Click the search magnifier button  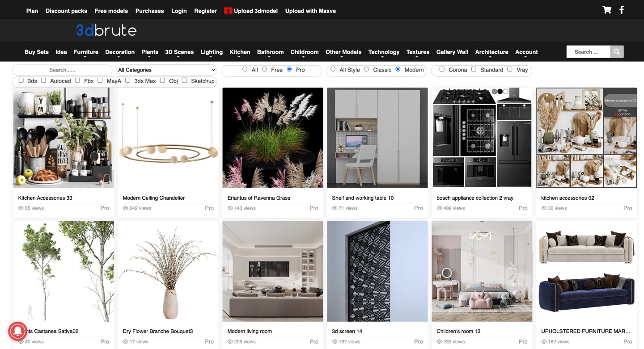[x=617, y=52]
